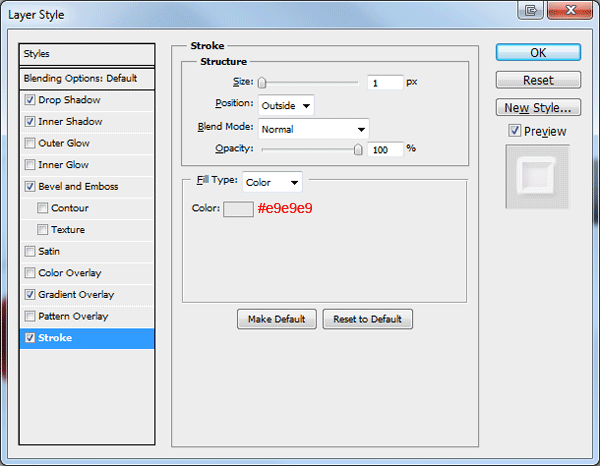Click the New Style... button
This screenshot has width=600, height=466.
pyautogui.click(x=538, y=108)
